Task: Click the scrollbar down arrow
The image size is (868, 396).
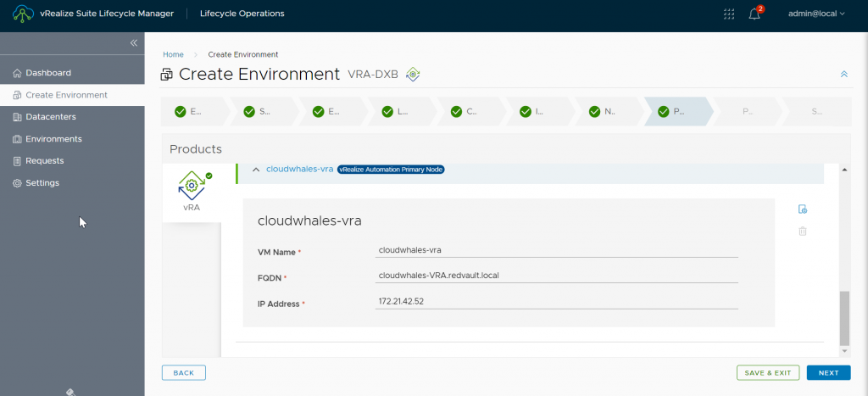Action: (843, 351)
